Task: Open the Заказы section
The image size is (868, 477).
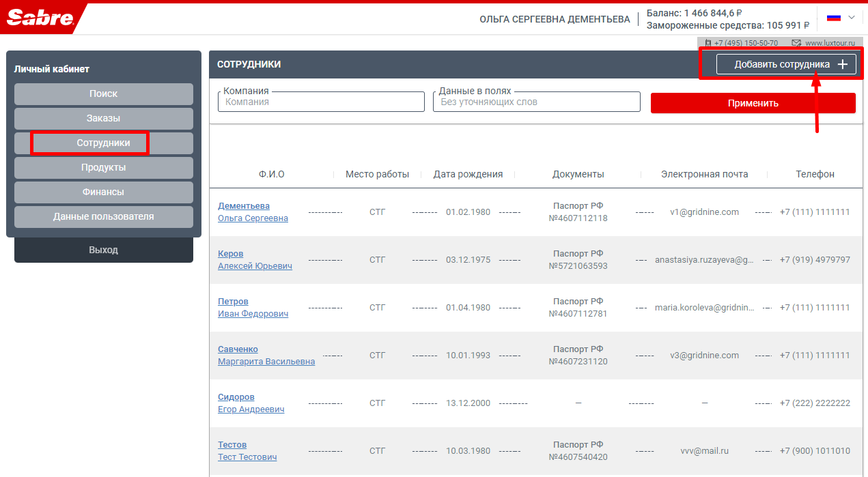Action: click(104, 119)
